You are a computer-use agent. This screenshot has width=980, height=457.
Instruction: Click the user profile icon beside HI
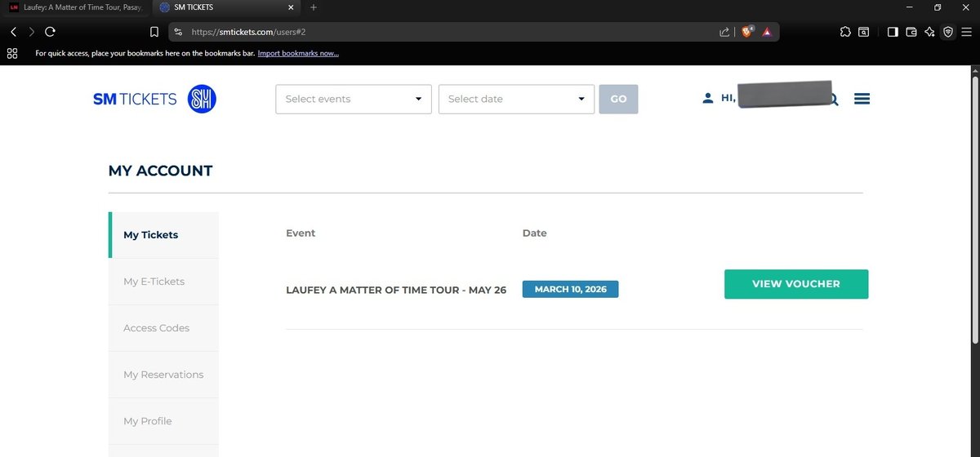[707, 98]
